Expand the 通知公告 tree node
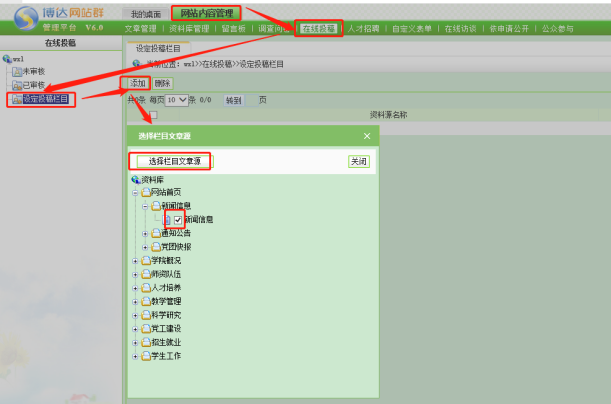Image resolution: width=611 pixels, height=404 pixels. coord(145,233)
